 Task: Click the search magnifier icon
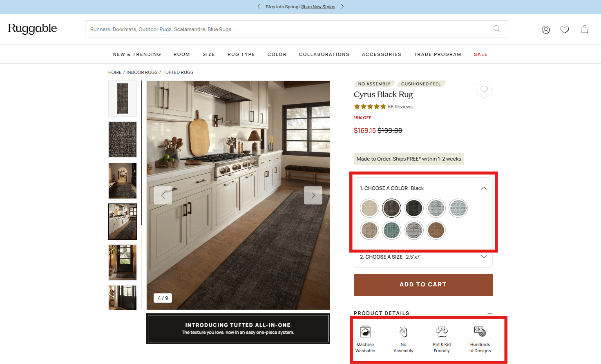(497, 29)
